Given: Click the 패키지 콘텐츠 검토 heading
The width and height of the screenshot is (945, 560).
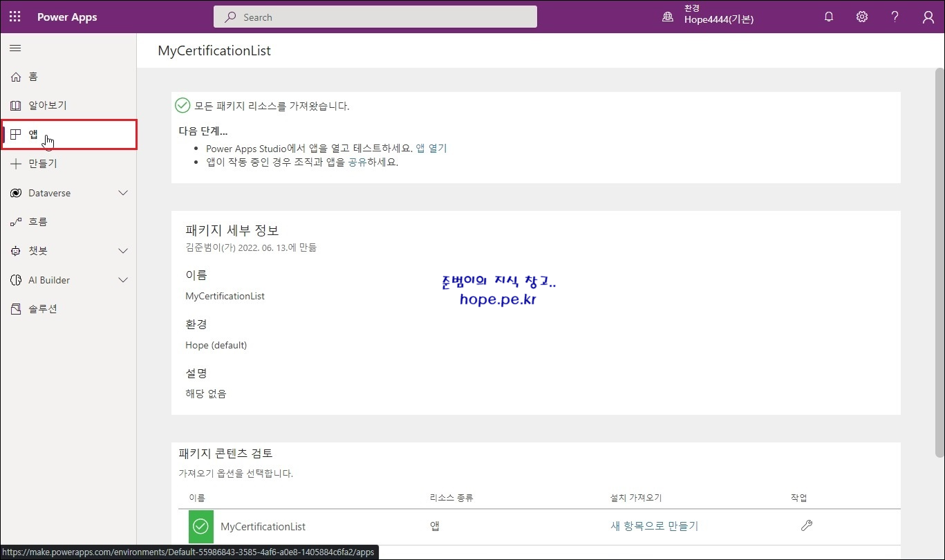Looking at the screenshot, I should [x=225, y=454].
